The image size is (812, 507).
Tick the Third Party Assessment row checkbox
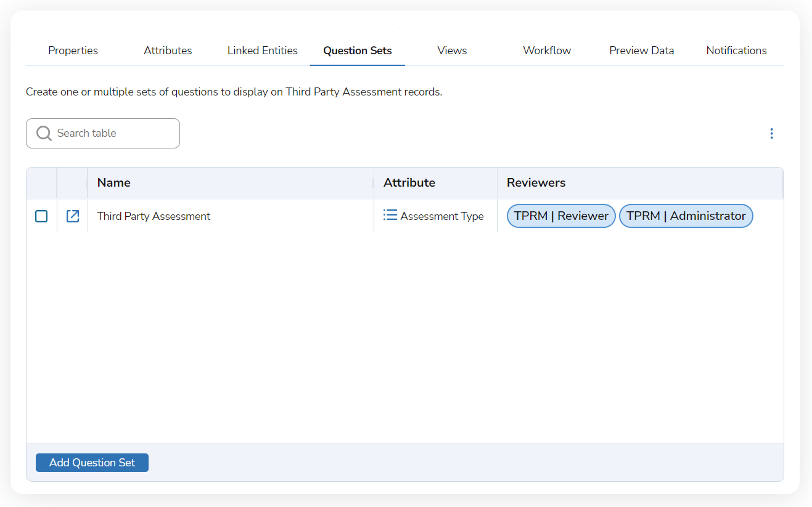pos(41,216)
